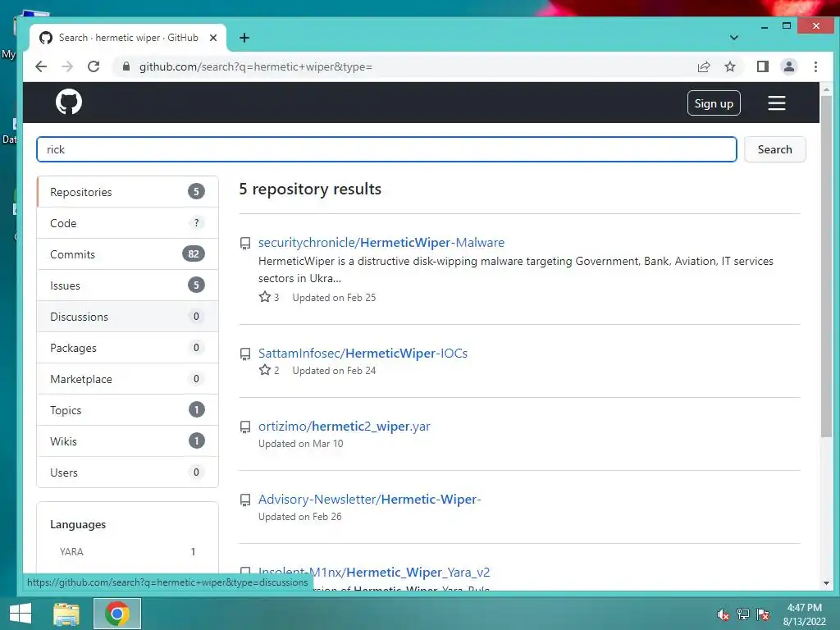
Task: Reload the current page
Action: click(x=94, y=66)
